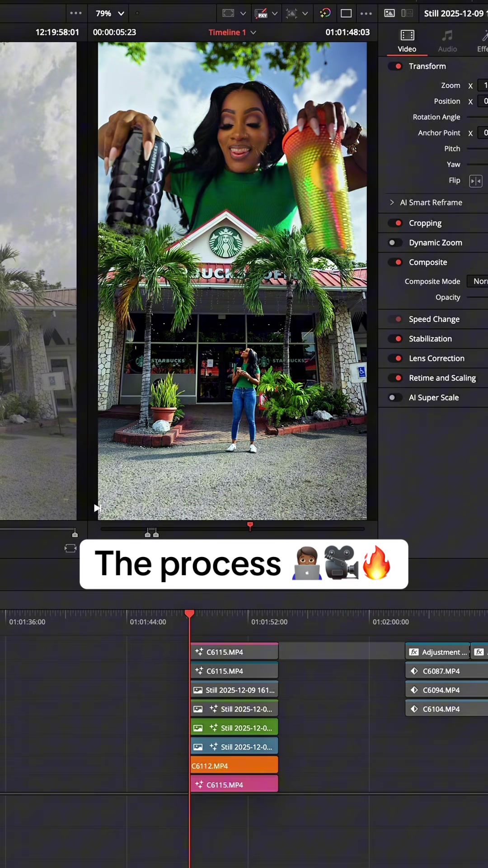
Task: Open the three-dot menu right of the rectangle icon
Action: [366, 14]
